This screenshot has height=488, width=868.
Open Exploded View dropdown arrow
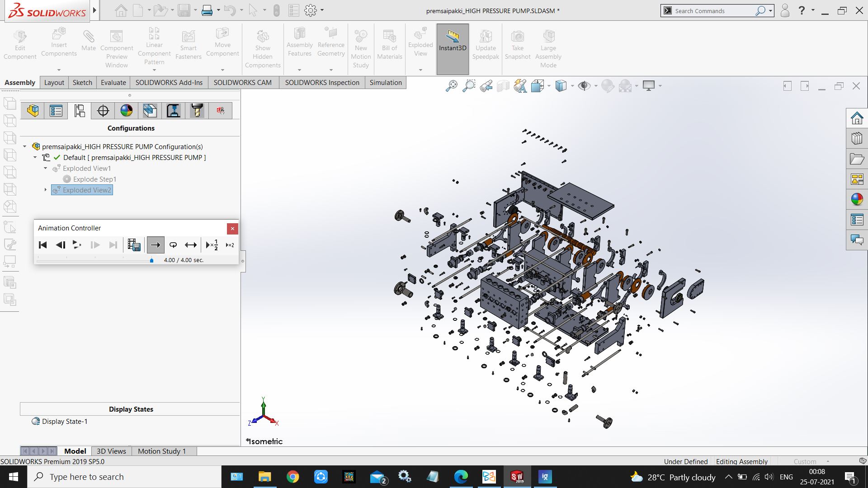(x=420, y=70)
